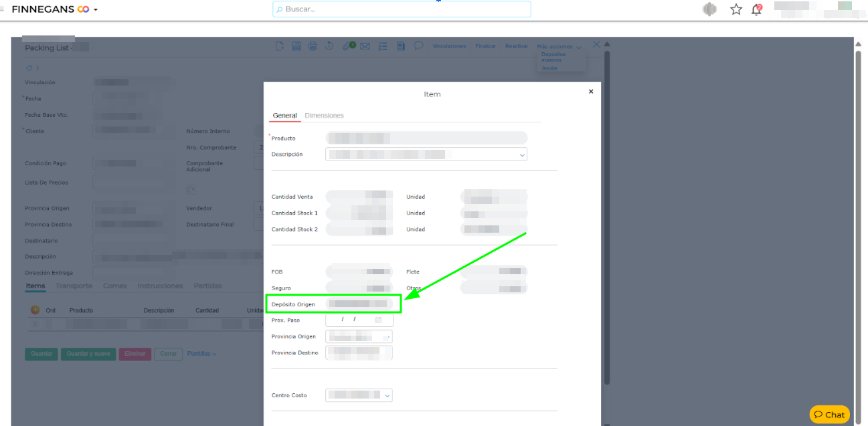This screenshot has height=426, width=868.
Task: Expand the Plantillas dropdown
Action: pyautogui.click(x=201, y=354)
